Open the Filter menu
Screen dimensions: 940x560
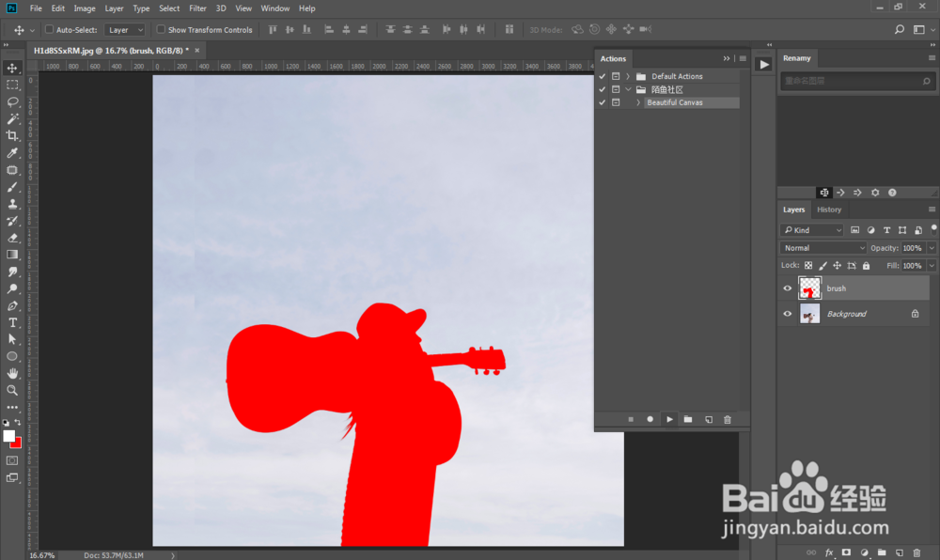[x=197, y=8]
